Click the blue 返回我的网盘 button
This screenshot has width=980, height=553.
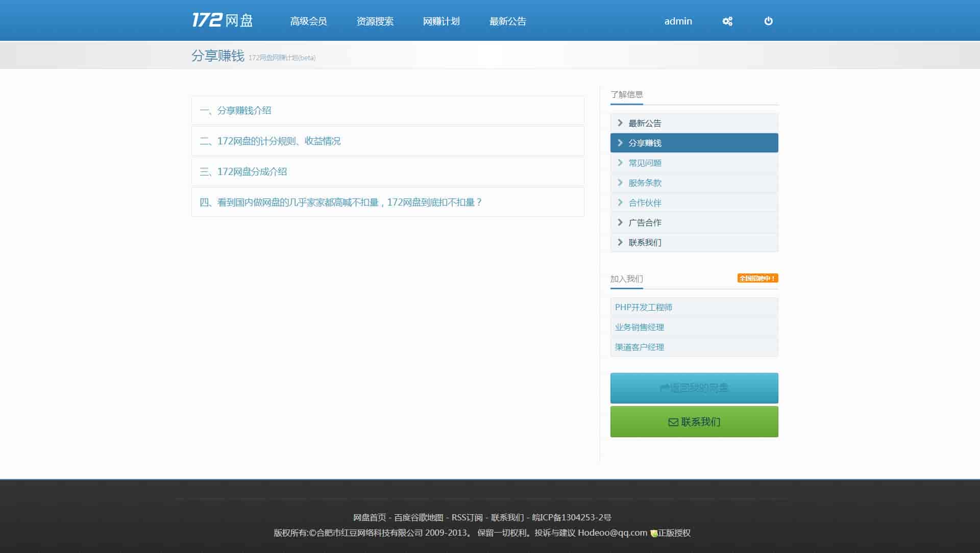point(694,388)
